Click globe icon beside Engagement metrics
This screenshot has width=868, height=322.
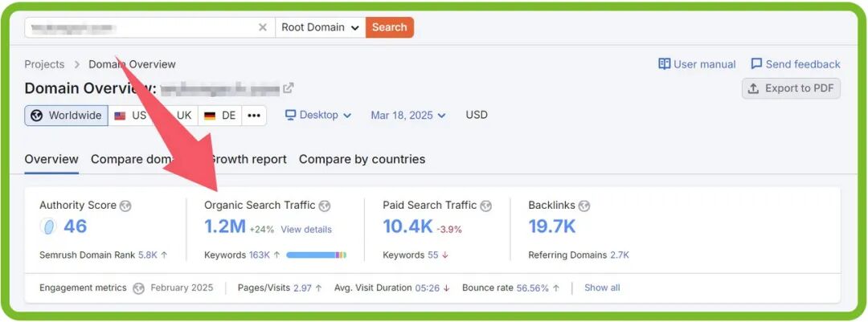138,288
